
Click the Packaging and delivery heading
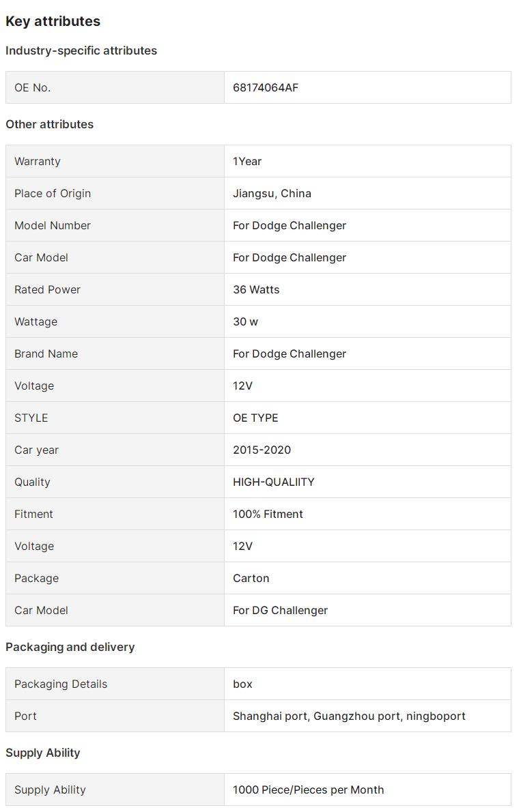point(70,647)
